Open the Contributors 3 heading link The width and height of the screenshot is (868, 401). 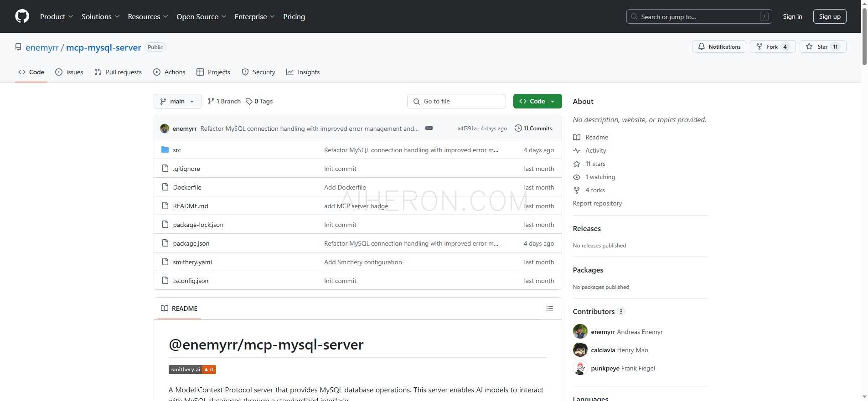[x=599, y=311]
